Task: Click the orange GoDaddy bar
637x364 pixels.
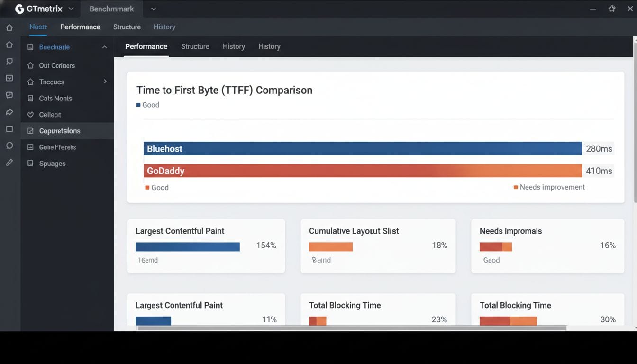Action: tap(363, 171)
